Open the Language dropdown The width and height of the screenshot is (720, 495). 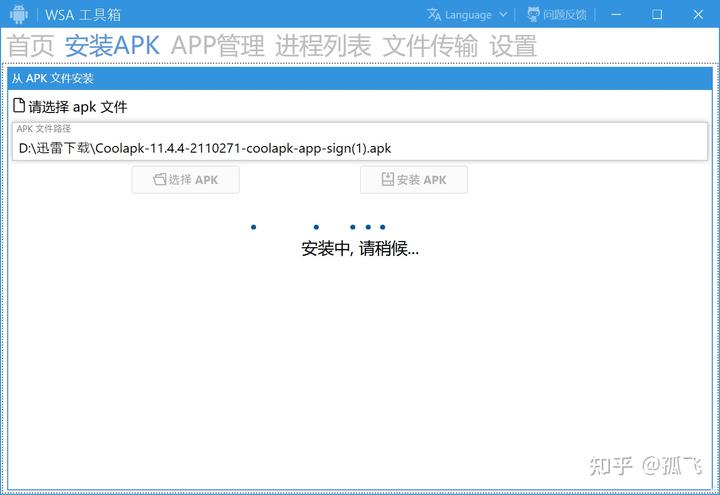(x=467, y=15)
